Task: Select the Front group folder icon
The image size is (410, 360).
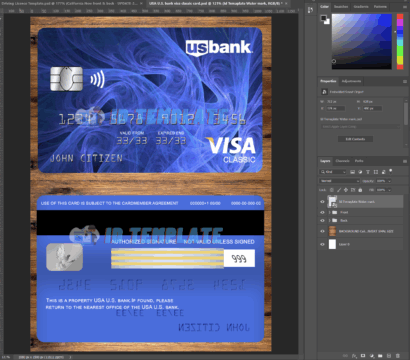Action: pos(335,212)
